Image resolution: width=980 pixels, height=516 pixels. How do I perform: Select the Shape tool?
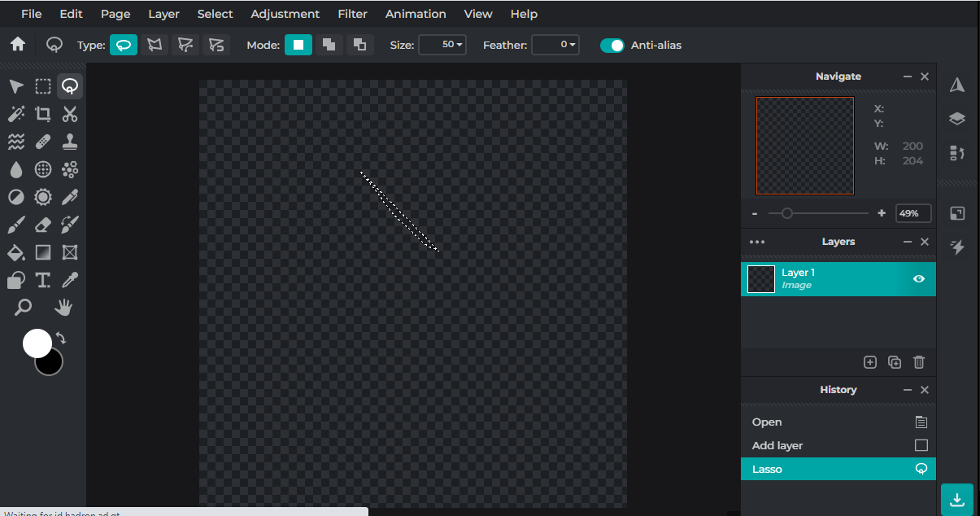pos(16,281)
